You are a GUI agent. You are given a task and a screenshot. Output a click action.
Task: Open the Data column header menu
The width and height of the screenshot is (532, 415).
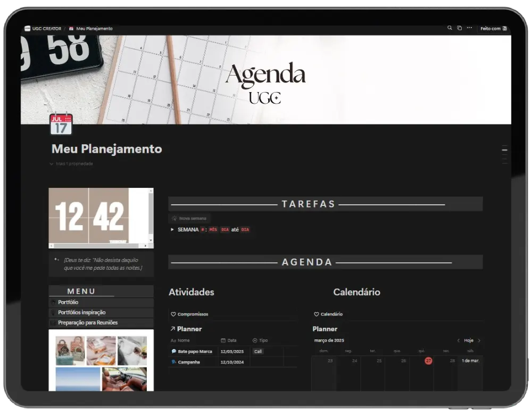click(232, 341)
